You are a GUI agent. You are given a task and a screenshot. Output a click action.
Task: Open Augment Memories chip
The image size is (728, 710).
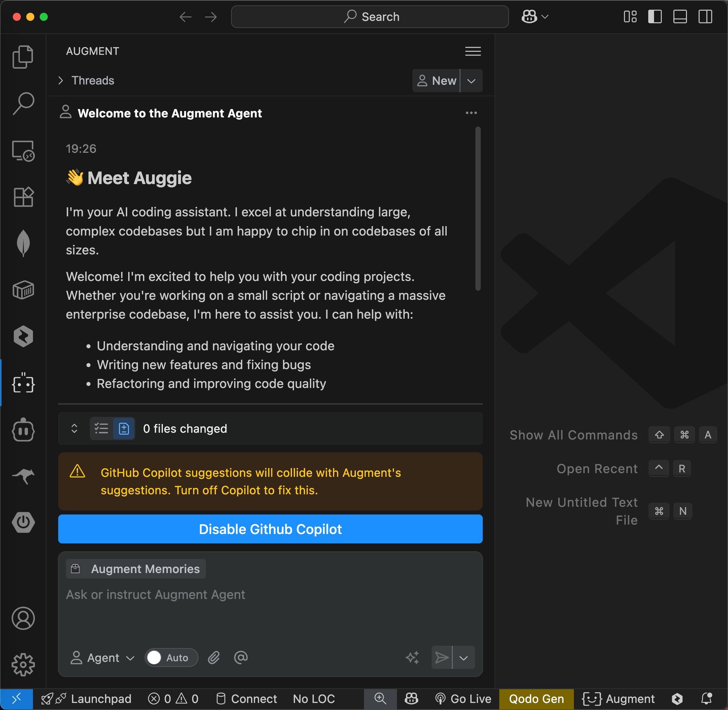click(136, 569)
